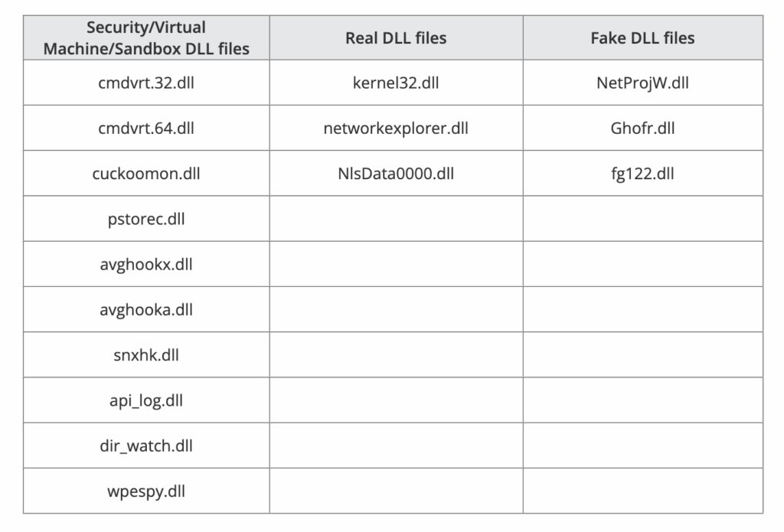Click the Security/Virtual Machine/Sandbox DLL files header
This screenshot has width=784, height=532.
146,38
